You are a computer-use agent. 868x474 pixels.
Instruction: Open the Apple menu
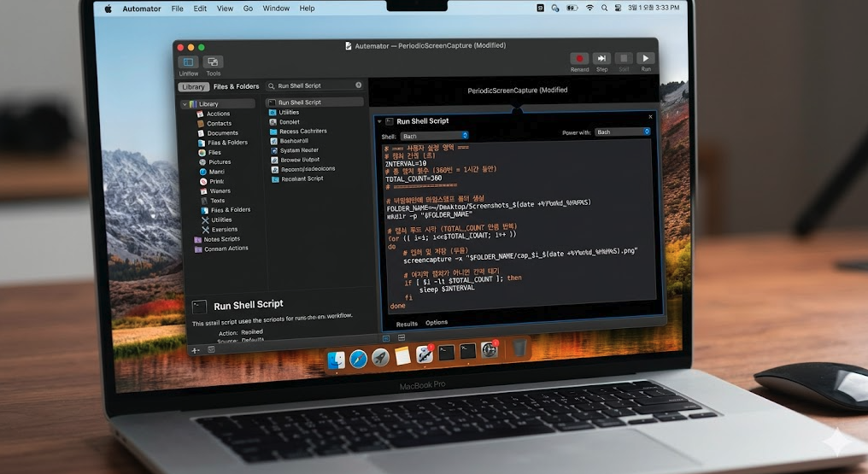click(x=108, y=9)
